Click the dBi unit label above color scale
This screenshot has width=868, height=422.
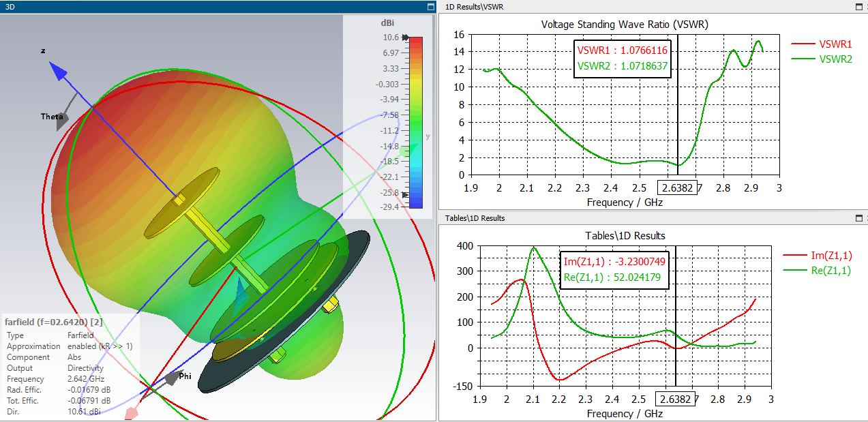[389, 23]
